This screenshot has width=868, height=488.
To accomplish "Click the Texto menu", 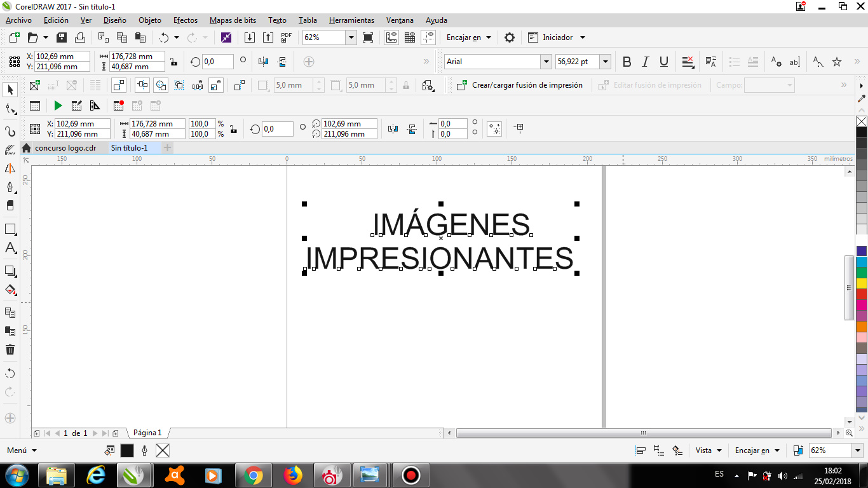I will [277, 20].
